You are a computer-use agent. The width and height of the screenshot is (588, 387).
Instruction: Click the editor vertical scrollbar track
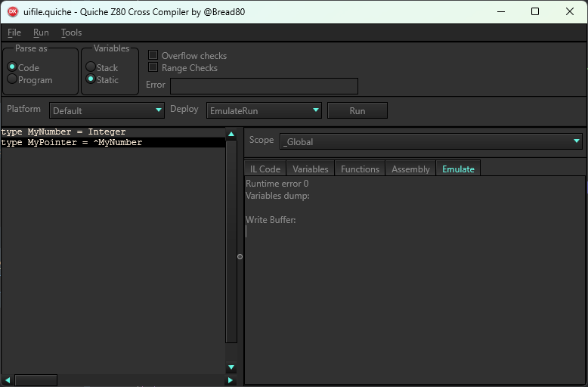(x=231, y=352)
